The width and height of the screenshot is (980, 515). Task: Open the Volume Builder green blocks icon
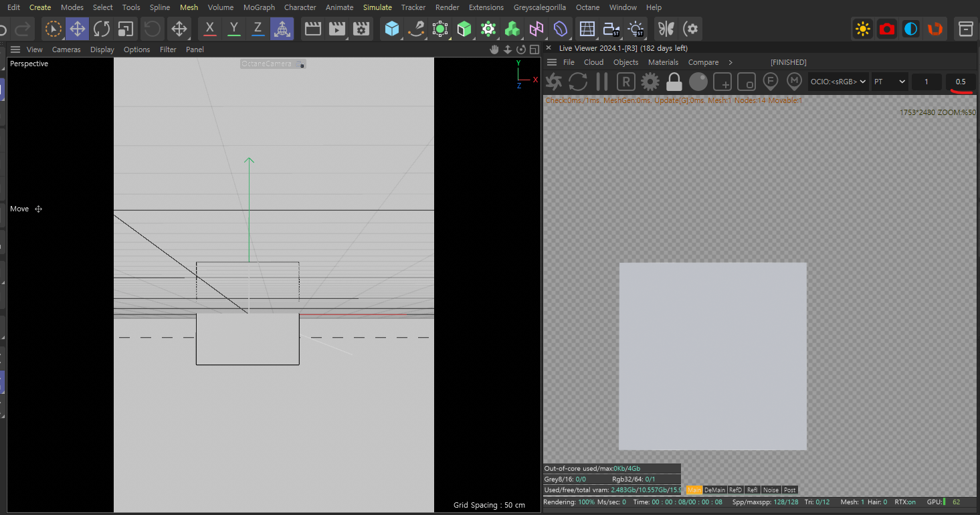512,29
